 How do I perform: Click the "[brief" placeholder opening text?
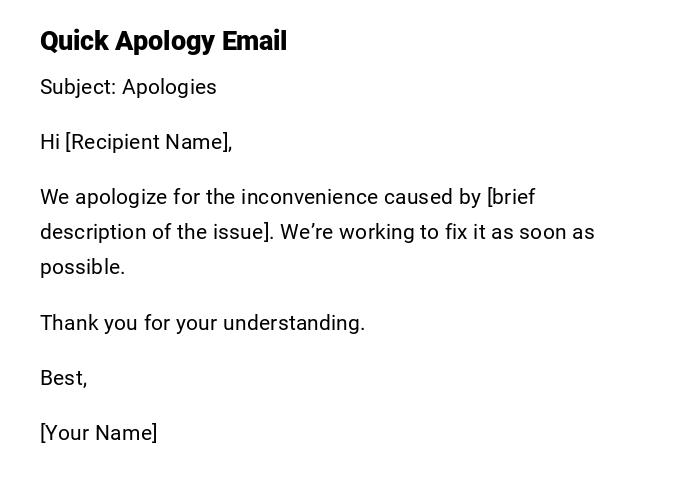tap(511, 197)
